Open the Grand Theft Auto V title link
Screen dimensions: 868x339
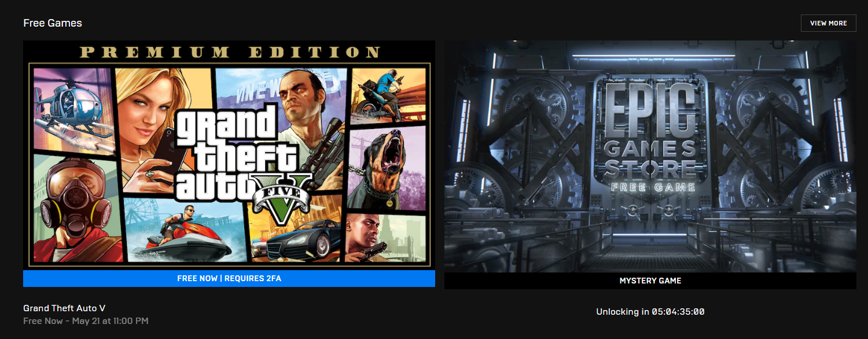[x=64, y=308]
